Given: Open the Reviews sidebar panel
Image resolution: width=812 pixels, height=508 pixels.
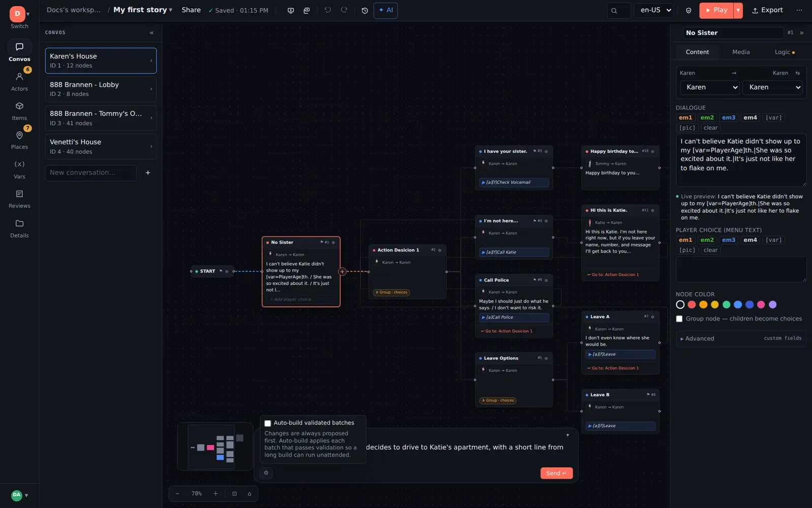Looking at the screenshot, I should click(x=19, y=199).
